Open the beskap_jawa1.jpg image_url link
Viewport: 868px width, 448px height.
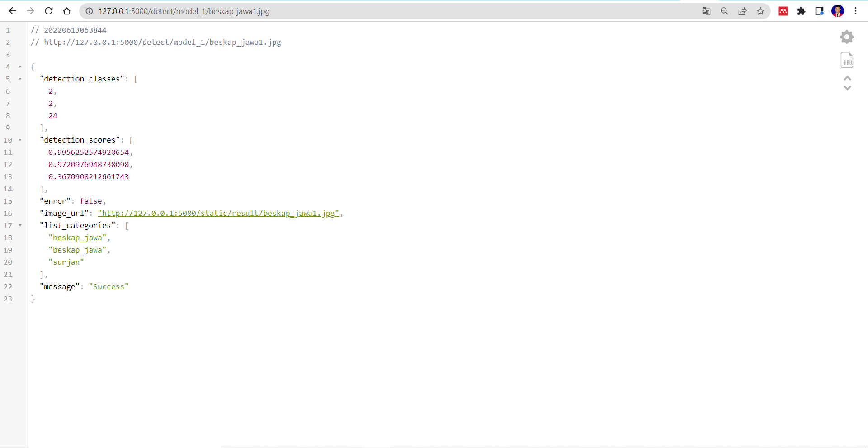pos(218,213)
